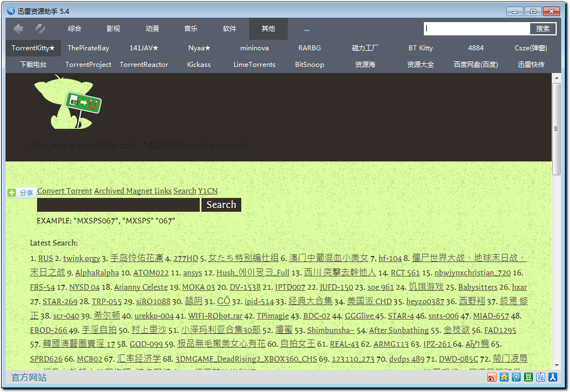This screenshot has width=570, height=392.
Task: Share to Sina Weibo icon
Action: pos(492,378)
